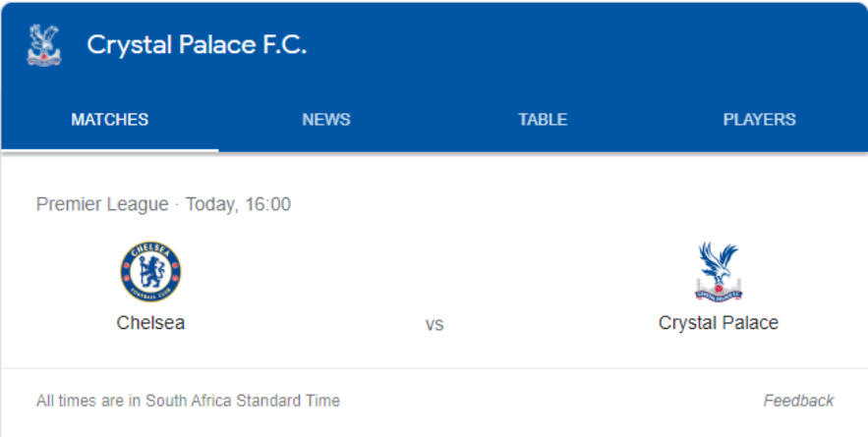
Task: Click the Crystal Palace logo in the header
Action: coord(43,45)
